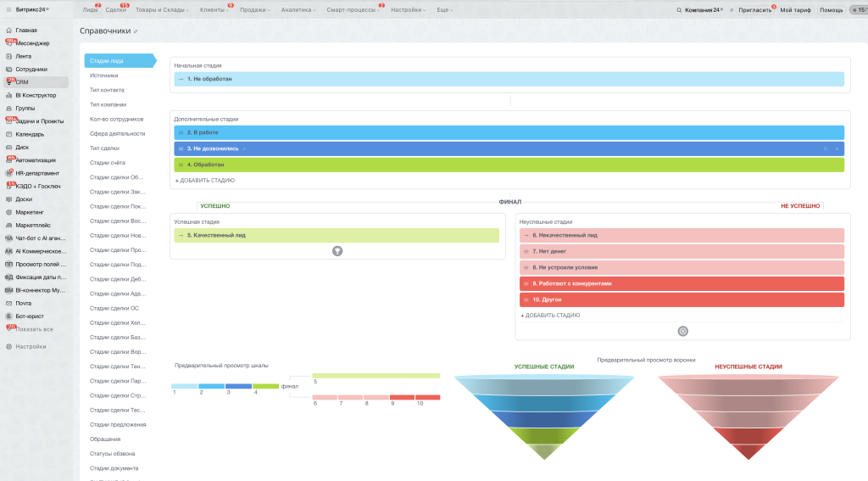The width and height of the screenshot is (868, 481).
Task: Open Календарь in left sidebar
Action: pos(30,134)
